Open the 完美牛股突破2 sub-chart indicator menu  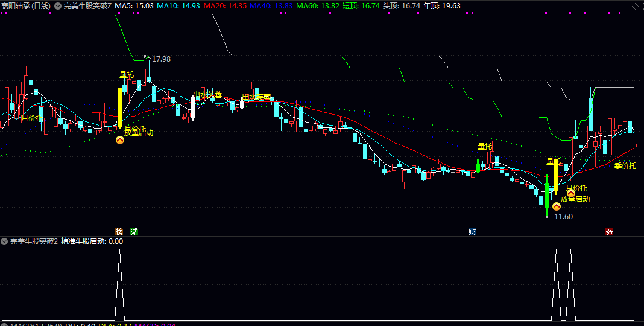click(x=5, y=241)
